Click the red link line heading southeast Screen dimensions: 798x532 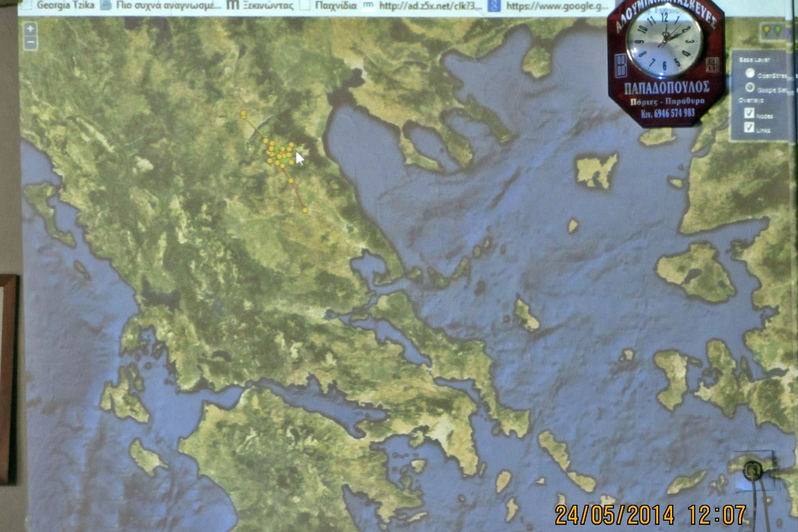click(x=298, y=196)
